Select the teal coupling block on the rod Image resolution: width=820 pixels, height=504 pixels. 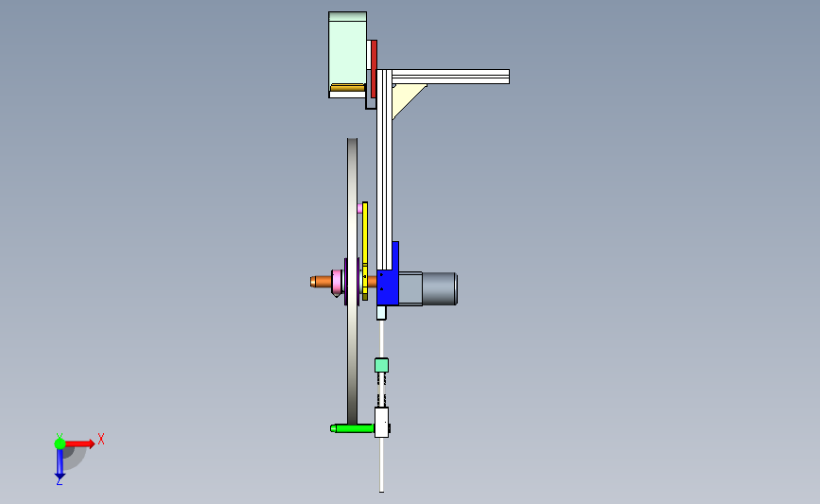pyautogui.click(x=382, y=365)
